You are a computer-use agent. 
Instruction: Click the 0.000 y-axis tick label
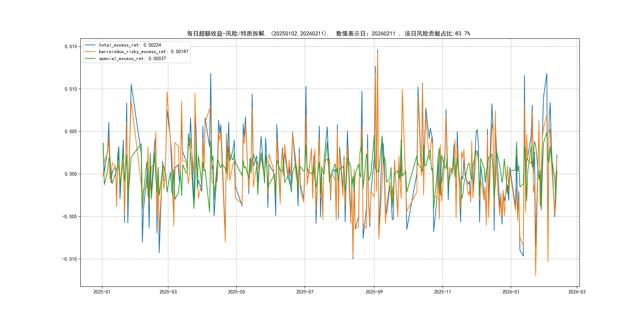click(x=71, y=174)
